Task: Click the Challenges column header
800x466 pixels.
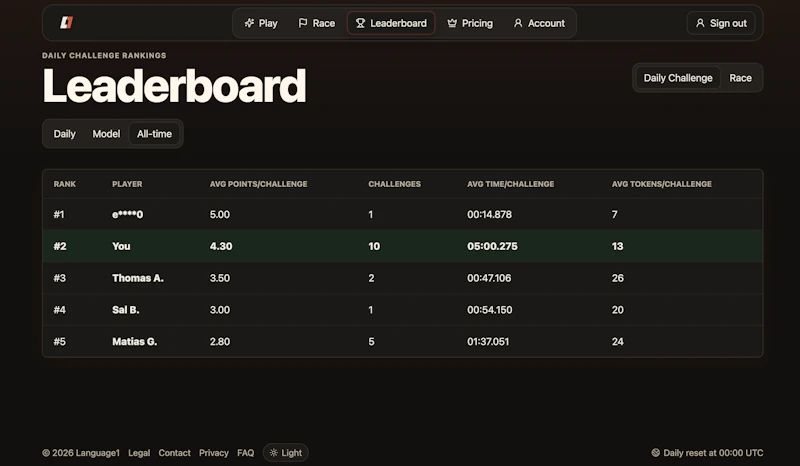Action: 394,184
